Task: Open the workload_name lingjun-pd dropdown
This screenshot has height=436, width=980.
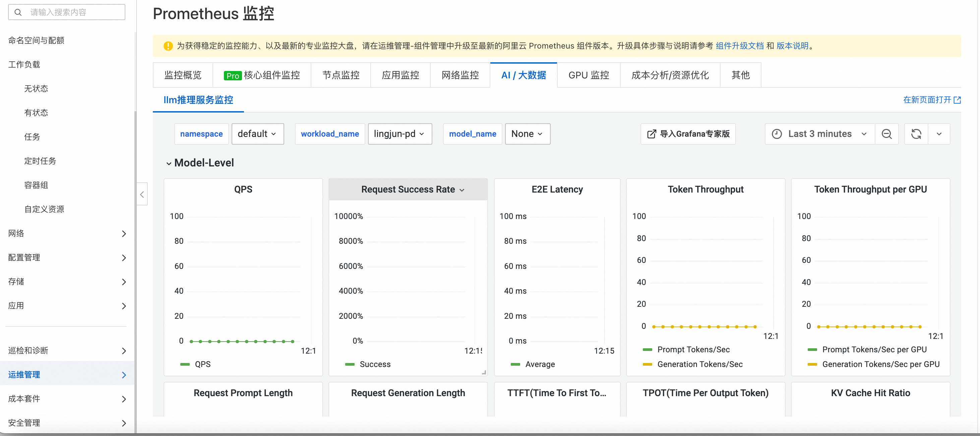Action: coord(400,134)
